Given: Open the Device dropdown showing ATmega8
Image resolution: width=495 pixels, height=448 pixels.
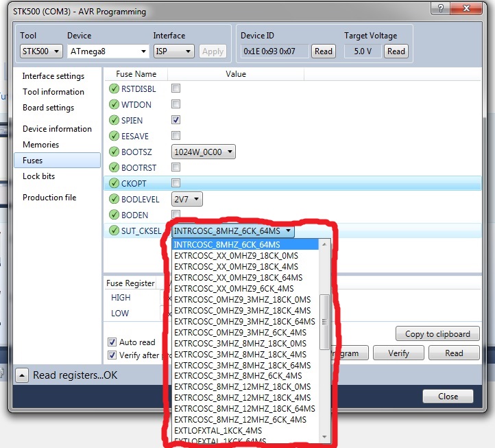Looking at the screenshot, I should 108,51.
